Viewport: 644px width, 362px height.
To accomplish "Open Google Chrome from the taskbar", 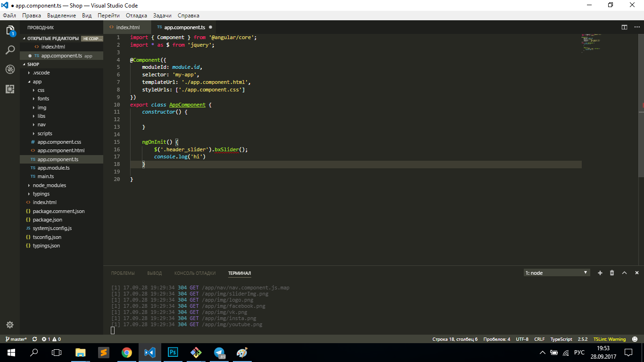I will [127, 353].
